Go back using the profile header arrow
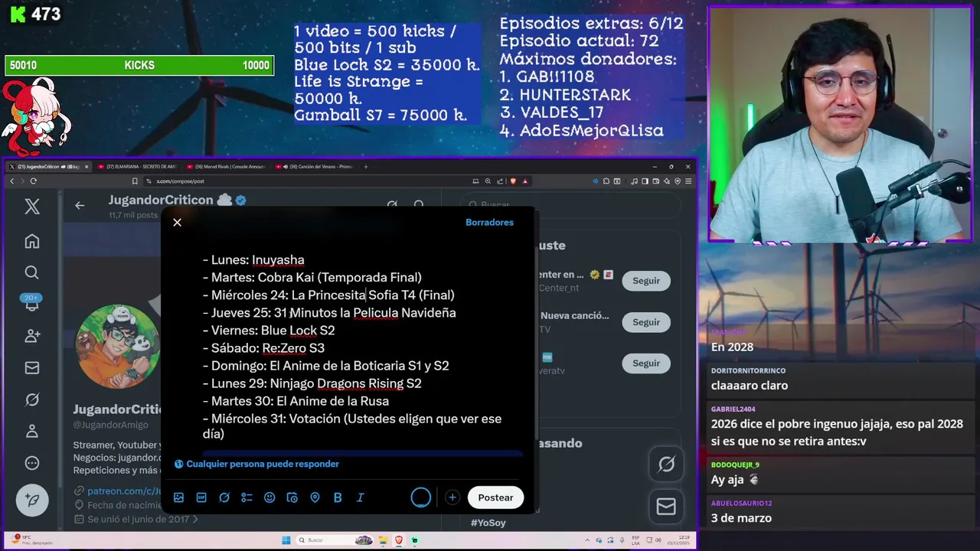Screen dimensions: 980x551 pyautogui.click(x=80, y=205)
